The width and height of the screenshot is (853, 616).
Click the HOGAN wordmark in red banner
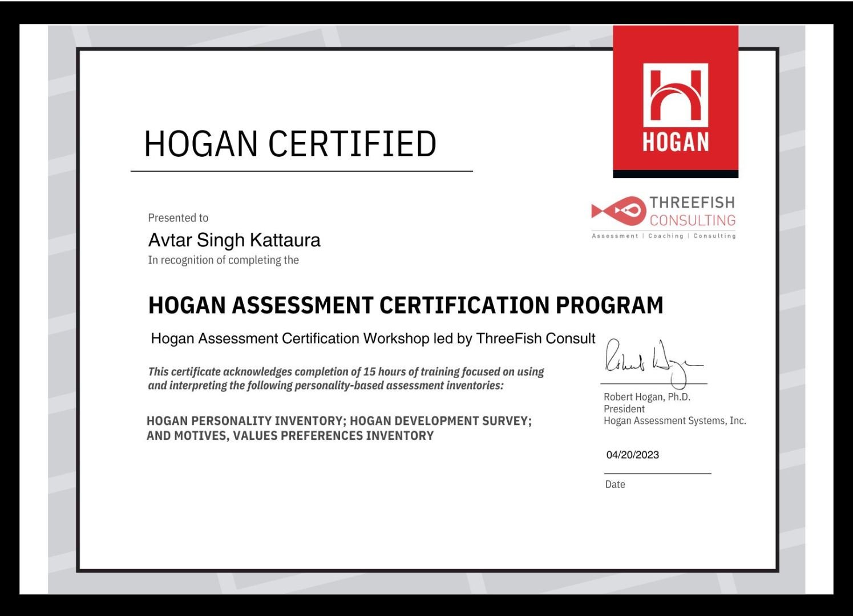pyautogui.click(x=676, y=142)
